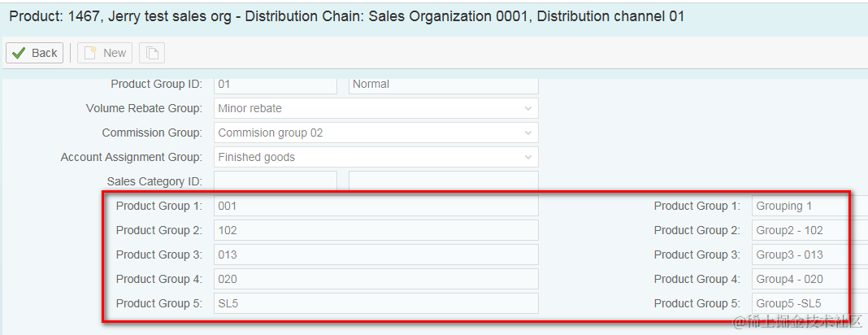Click the empty Sales Category ID field
Viewport: 868px width, 335px height.
(275, 181)
